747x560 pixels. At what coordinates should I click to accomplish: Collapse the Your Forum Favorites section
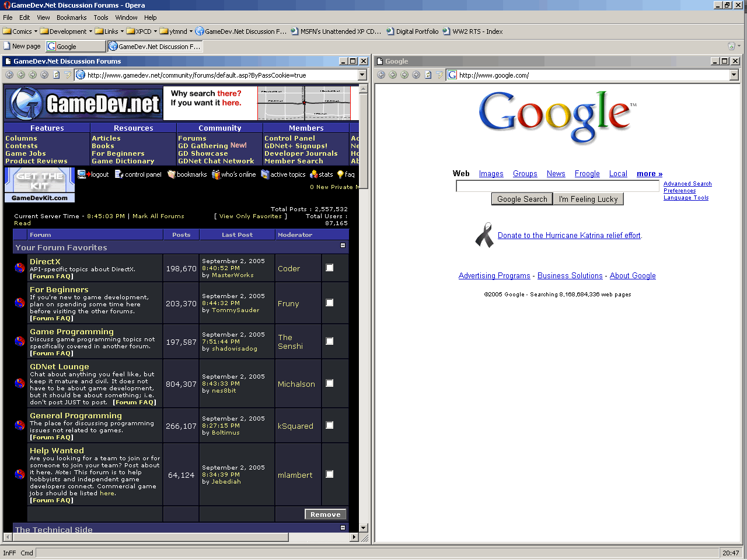343,246
